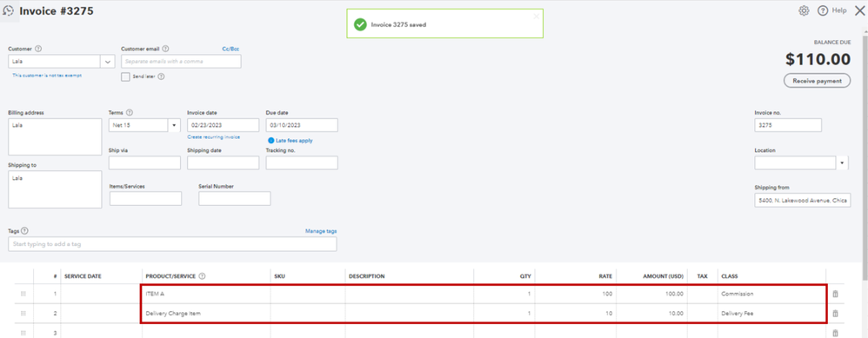Click the DESCRIPTION column header
The width and height of the screenshot is (868, 338).
366,276
